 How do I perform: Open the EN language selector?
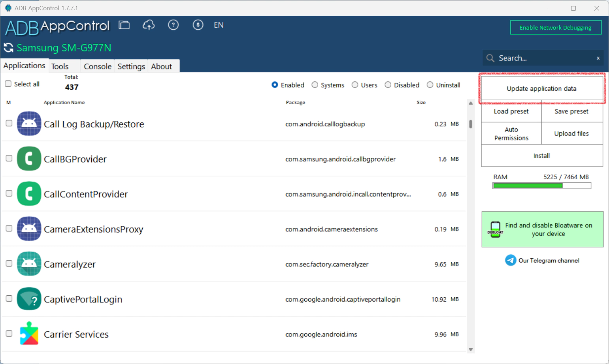click(219, 25)
